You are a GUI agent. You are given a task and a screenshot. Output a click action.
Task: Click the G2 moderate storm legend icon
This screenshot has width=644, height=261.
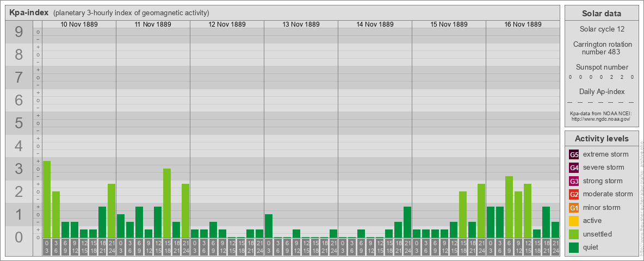574,194
